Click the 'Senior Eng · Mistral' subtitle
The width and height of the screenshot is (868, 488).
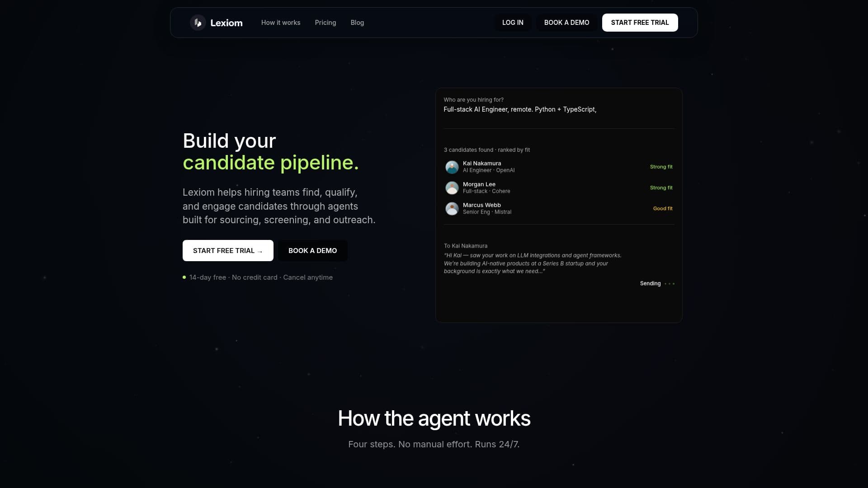click(x=487, y=212)
